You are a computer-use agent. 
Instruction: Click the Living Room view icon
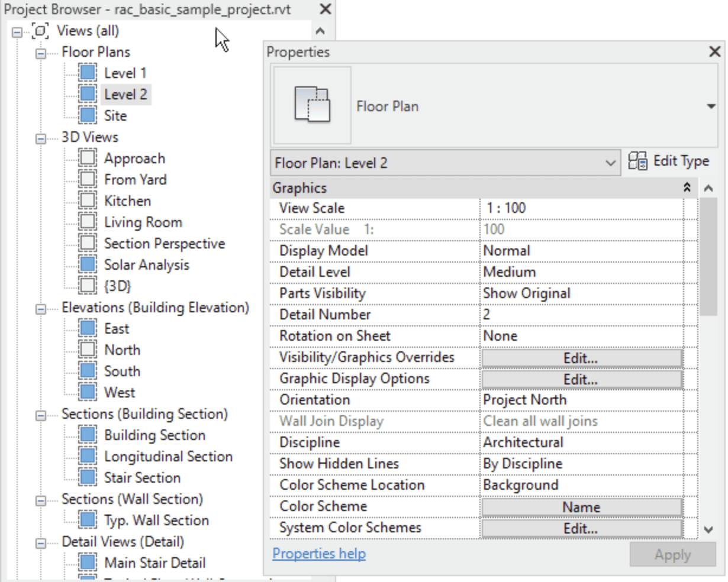(88, 222)
